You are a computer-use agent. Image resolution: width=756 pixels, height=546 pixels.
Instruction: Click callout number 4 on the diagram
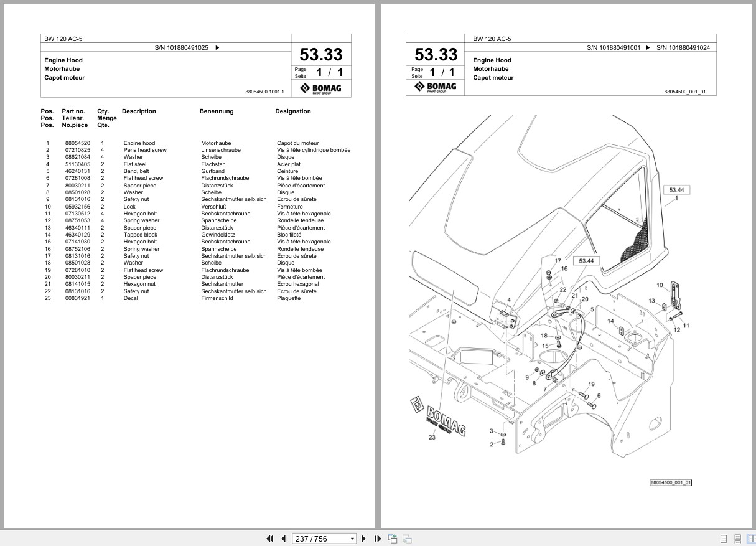tap(509, 301)
